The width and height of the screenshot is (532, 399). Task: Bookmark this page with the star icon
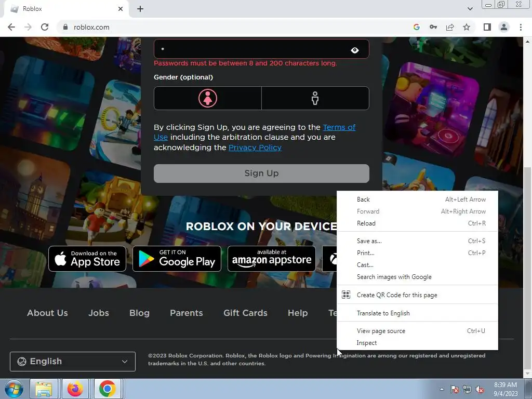click(x=467, y=27)
